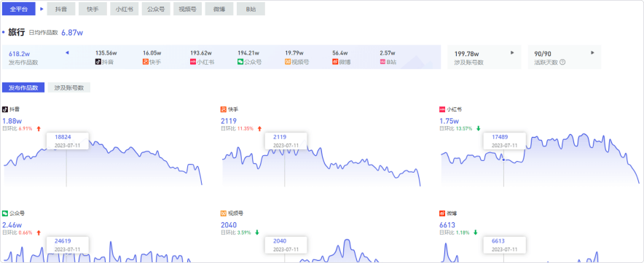The width and height of the screenshot is (644, 263).
Task: Click the 微博 platform button at top
Action: click(x=219, y=9)
